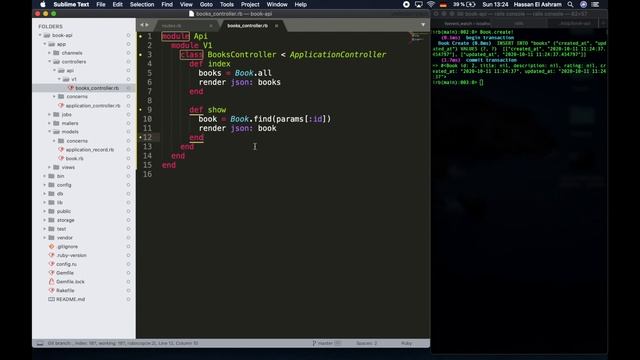Collapse the controllers folder arrow
The image size is (640, 360).
pos(50,62)
